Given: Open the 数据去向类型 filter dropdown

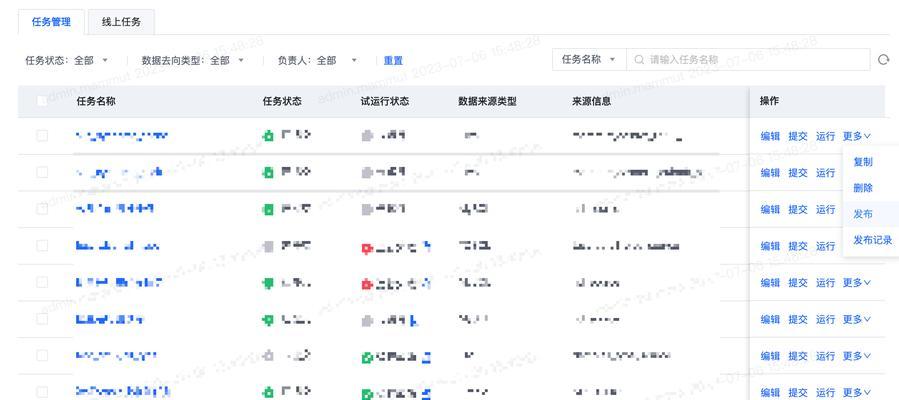Looking at the screenshot, I should (193, 60).
